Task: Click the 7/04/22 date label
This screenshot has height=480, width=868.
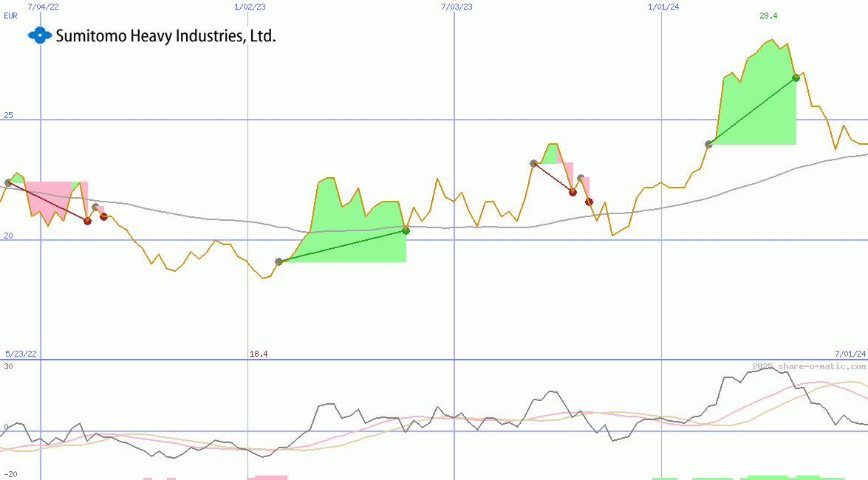Action: (x=43, y=7)
